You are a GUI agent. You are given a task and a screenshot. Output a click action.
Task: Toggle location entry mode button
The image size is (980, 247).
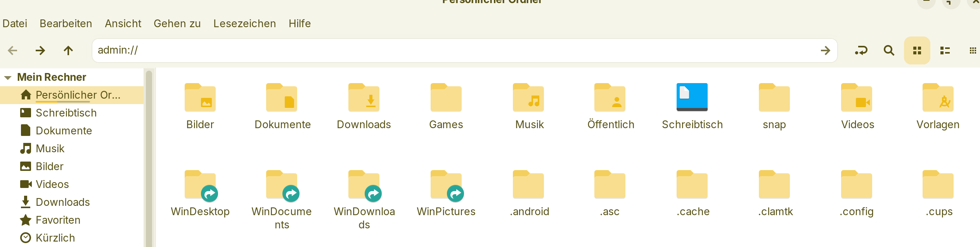(x=861, y=50)
